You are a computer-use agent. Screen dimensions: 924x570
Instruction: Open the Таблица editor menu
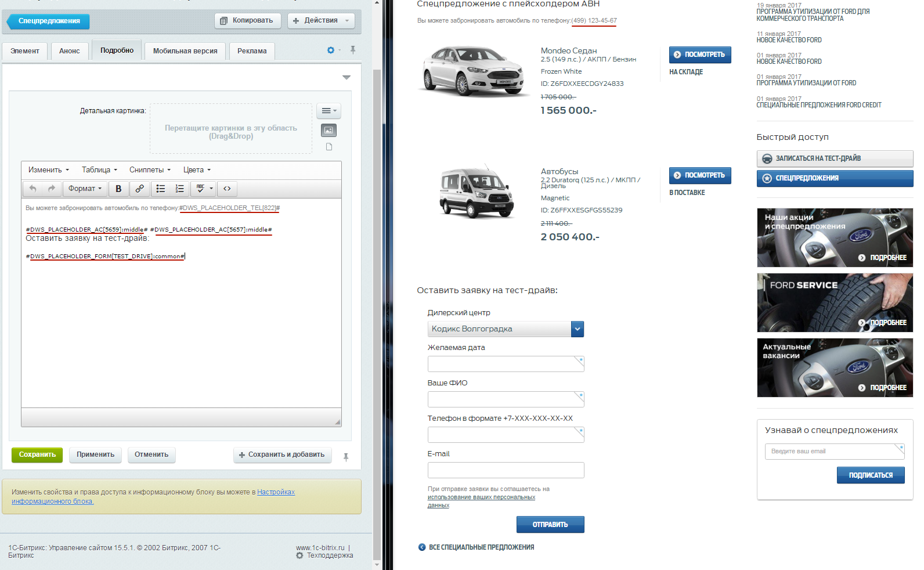[99, 170]
